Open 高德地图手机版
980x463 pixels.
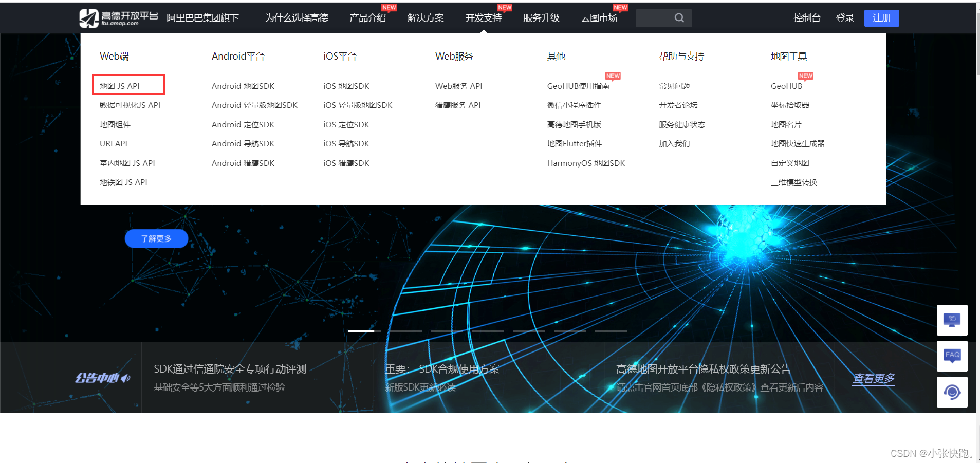click(x=574, y=124)
